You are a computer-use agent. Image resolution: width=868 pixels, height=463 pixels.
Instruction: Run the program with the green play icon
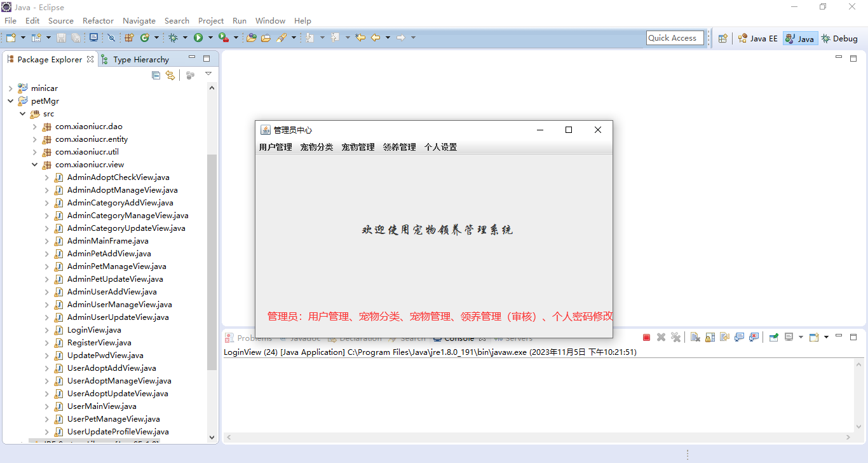point(198,38)
